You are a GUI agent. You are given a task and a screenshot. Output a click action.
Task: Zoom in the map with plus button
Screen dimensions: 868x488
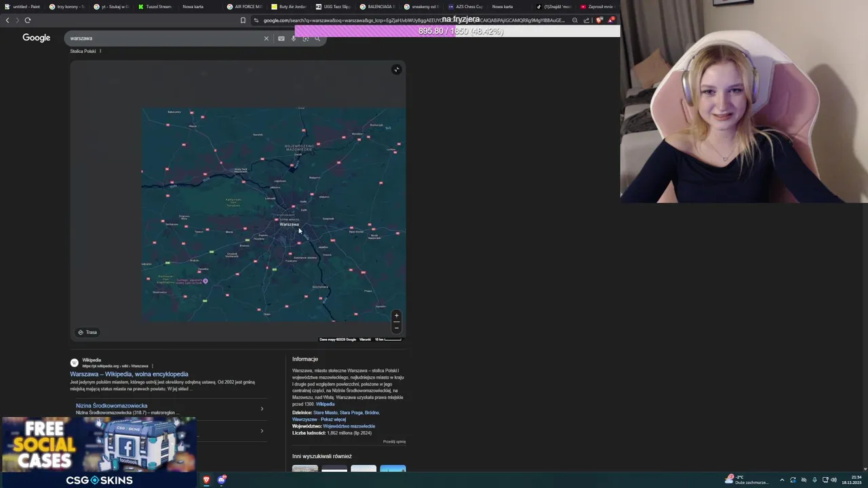coord(397,315)
